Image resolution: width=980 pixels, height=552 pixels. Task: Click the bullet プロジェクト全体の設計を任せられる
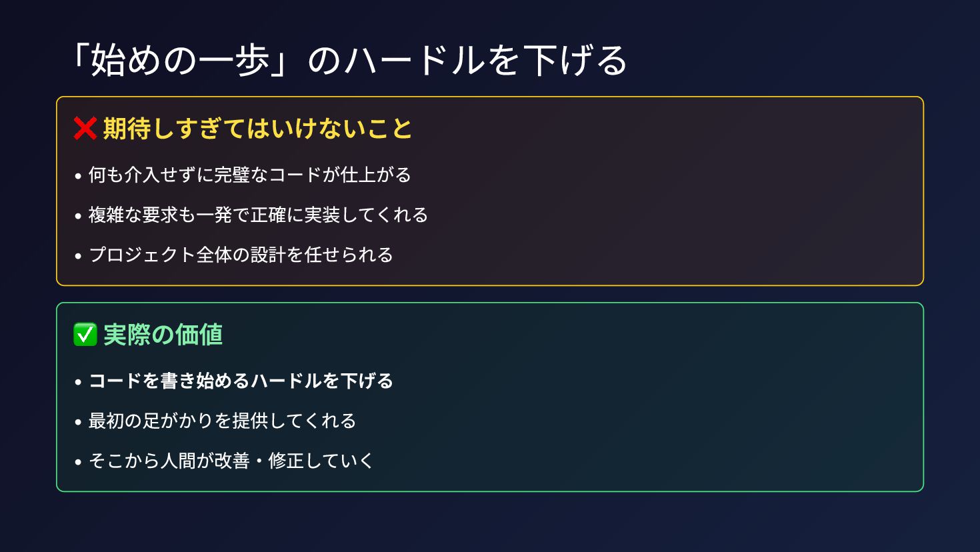point(241,255)
